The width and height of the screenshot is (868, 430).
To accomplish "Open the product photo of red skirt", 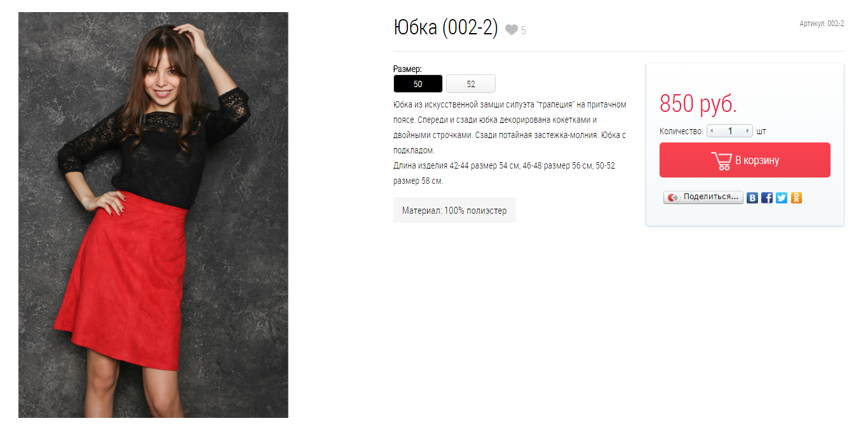I will point(153,215).
